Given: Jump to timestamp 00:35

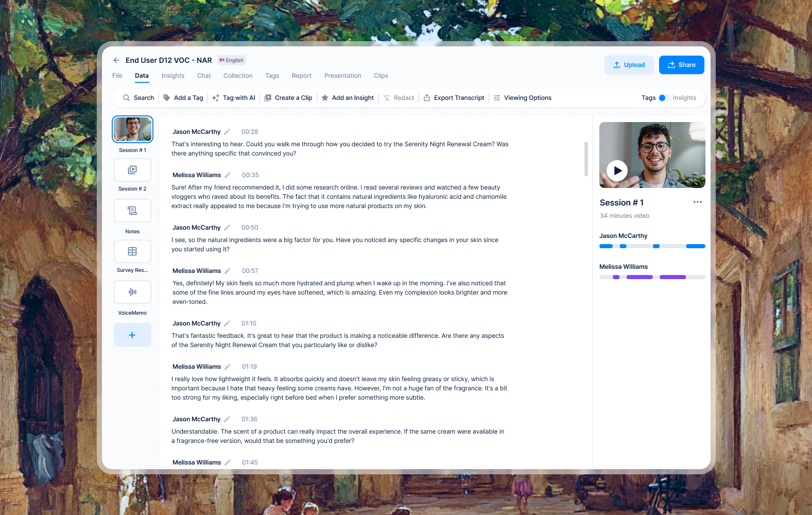Looking at the screenshot, I should click(250, 175).
